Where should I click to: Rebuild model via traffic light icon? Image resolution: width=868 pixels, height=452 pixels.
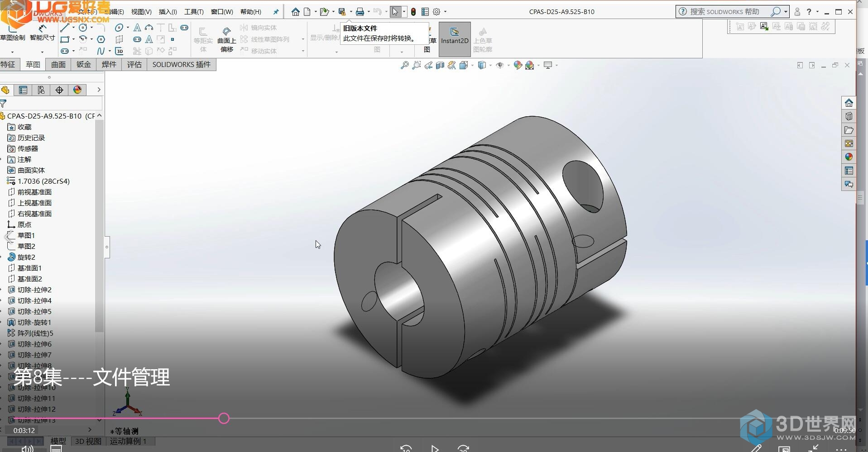coord(413,12)
